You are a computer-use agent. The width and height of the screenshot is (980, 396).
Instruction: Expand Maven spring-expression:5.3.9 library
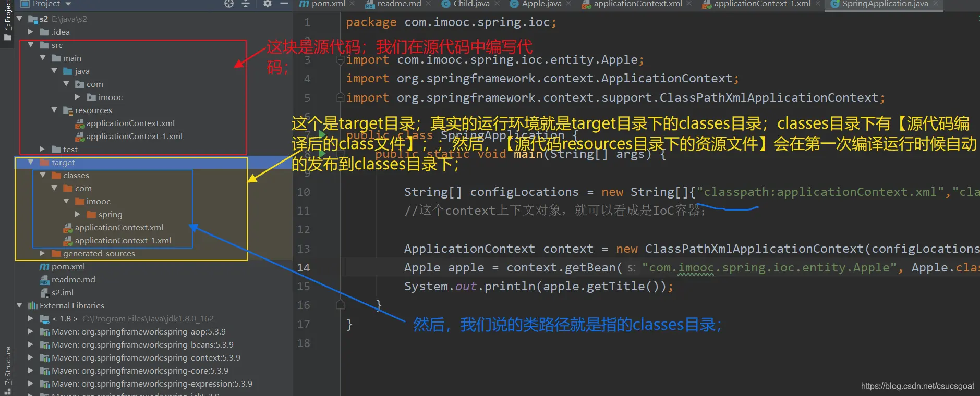[x=31, y=383]
